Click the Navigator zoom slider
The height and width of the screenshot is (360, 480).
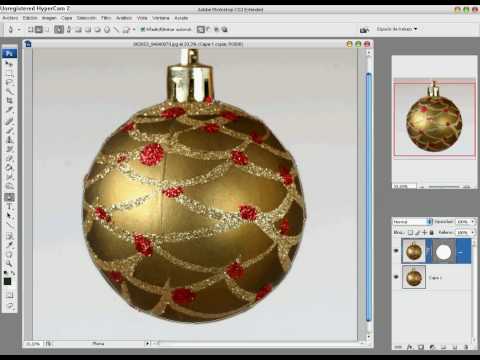443,186
